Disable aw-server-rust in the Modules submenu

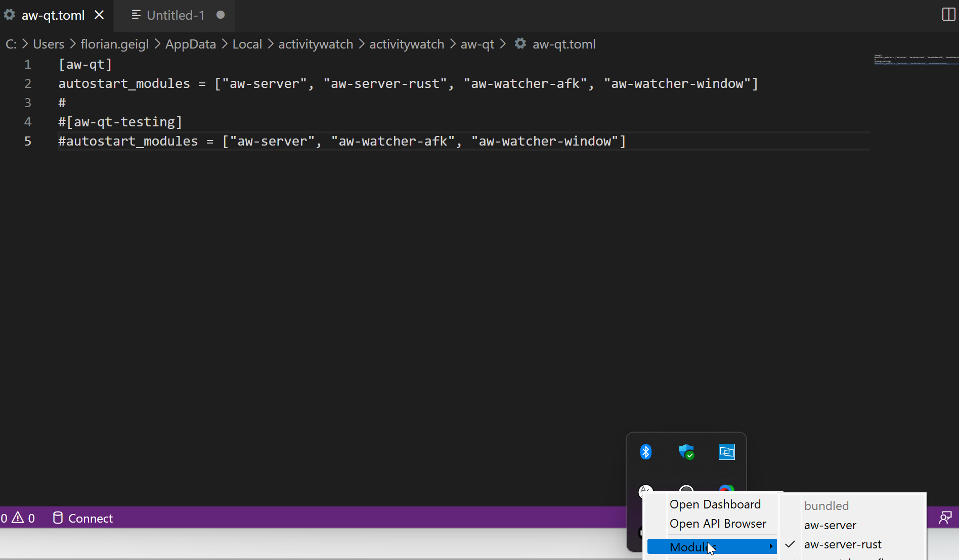[x=843, y=544]
